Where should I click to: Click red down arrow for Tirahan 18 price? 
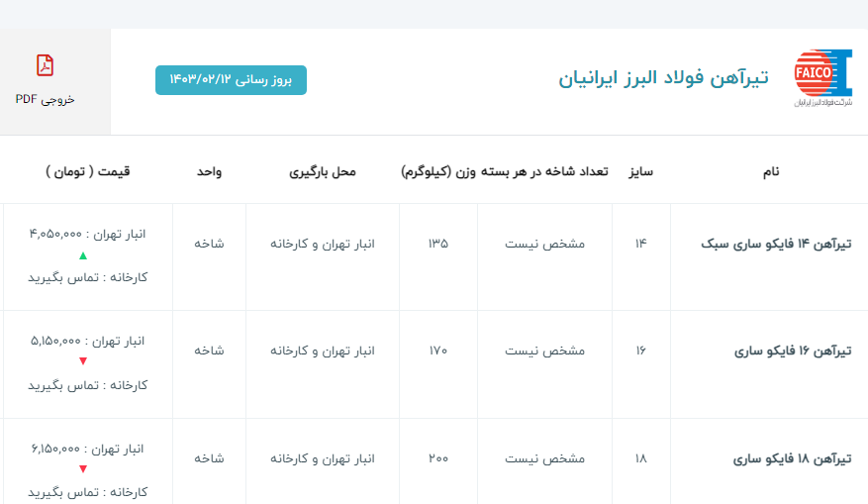tap(83, 469)
